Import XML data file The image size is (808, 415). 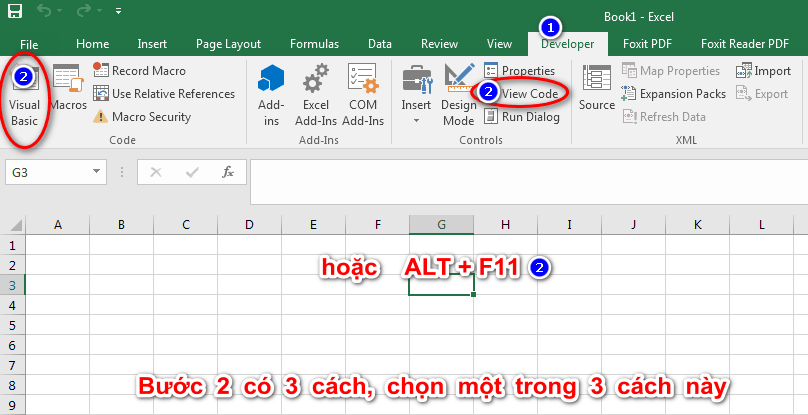click(763, 71)
